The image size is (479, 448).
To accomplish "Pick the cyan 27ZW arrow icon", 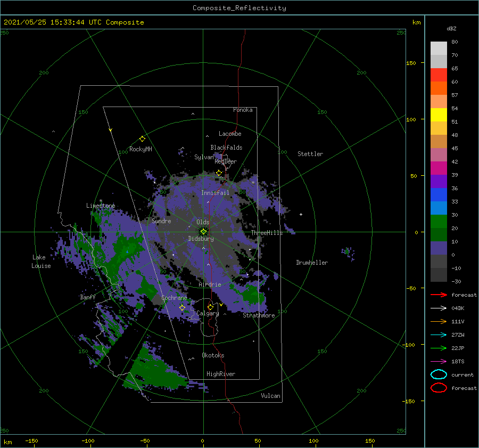I will (x=439, y=335).
